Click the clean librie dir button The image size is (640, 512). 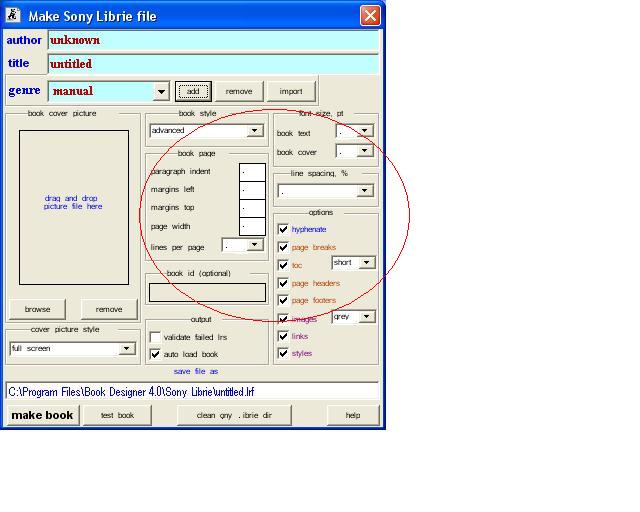coord(234,416)
